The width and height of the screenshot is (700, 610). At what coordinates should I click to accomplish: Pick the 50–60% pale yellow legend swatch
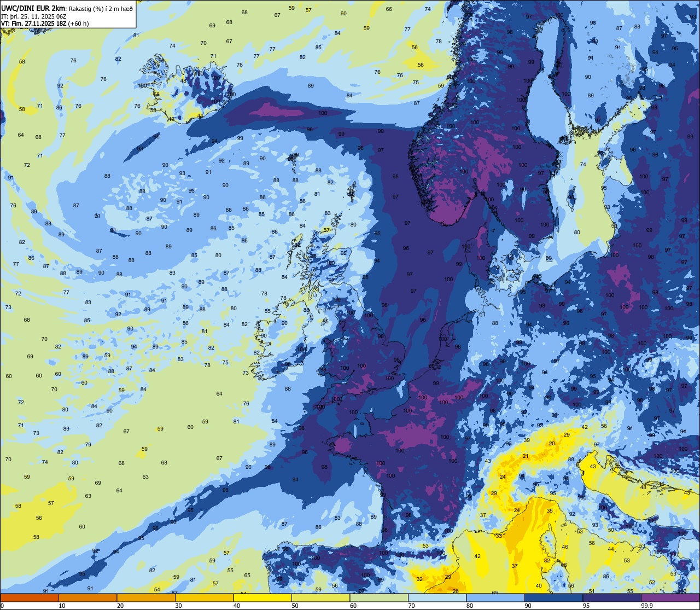[320, 598]
